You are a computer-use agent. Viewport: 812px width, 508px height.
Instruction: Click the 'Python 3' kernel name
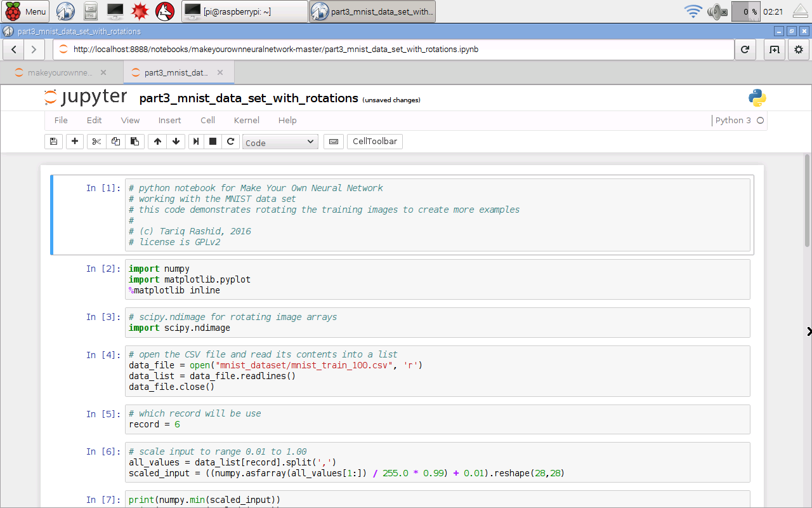733,120
